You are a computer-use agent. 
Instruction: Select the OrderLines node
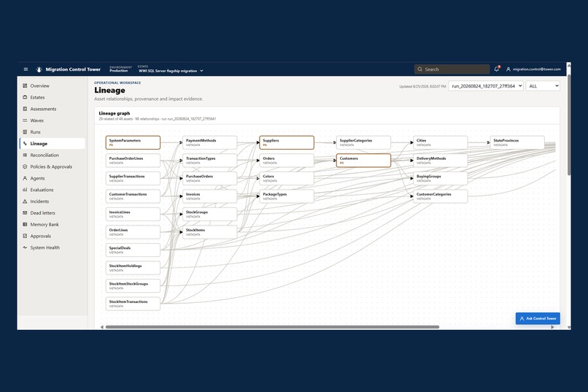click(133, 232)
